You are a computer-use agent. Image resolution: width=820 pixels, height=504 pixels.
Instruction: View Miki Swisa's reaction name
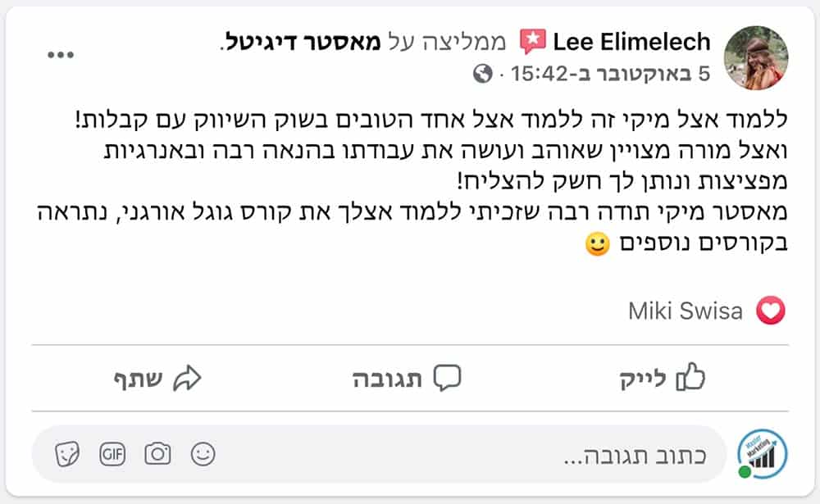pos(686,311)
